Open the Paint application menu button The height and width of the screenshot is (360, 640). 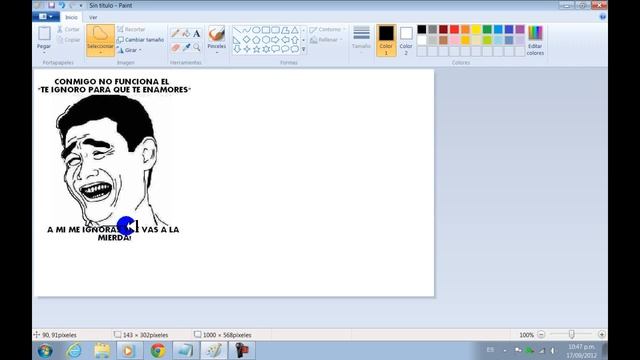[46, 17]
